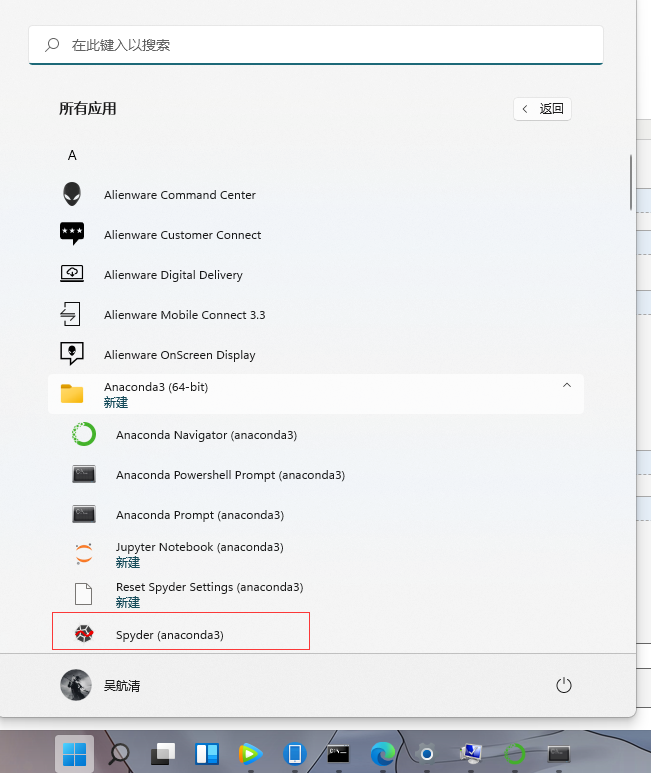Select Reset Spyder Settings (anaconda3)
651x773 pixels.
coord(315,594)
